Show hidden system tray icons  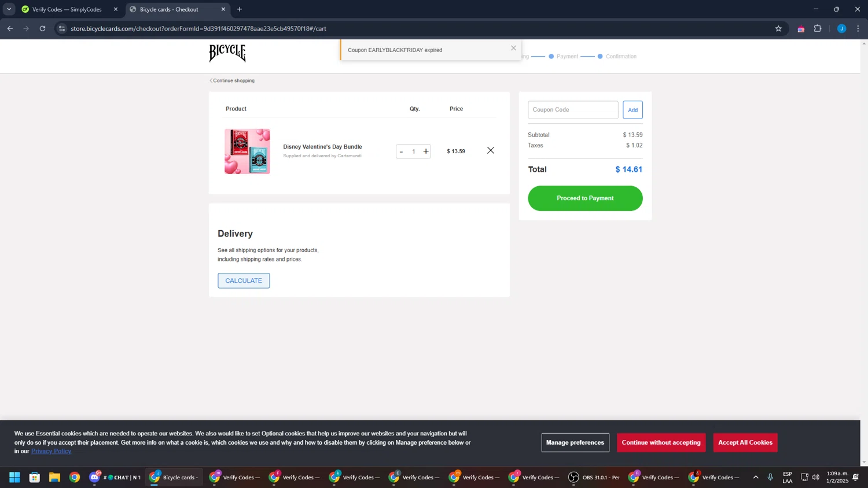coord(755,477)
